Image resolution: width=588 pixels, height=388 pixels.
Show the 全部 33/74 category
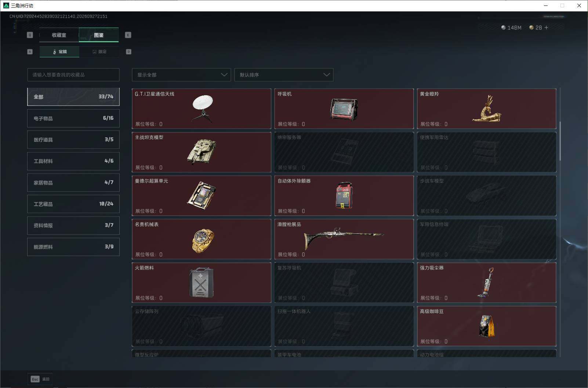tap(73, 97)
